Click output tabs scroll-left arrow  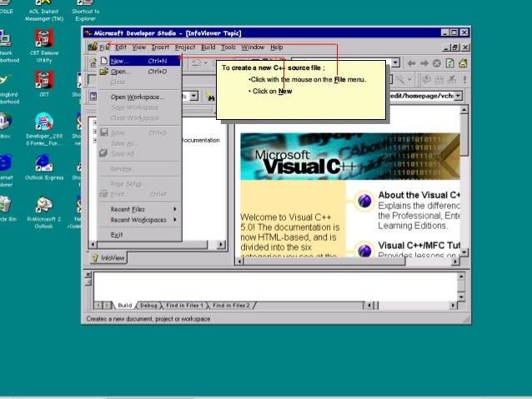pyautogui.click(x=98, y=306)
